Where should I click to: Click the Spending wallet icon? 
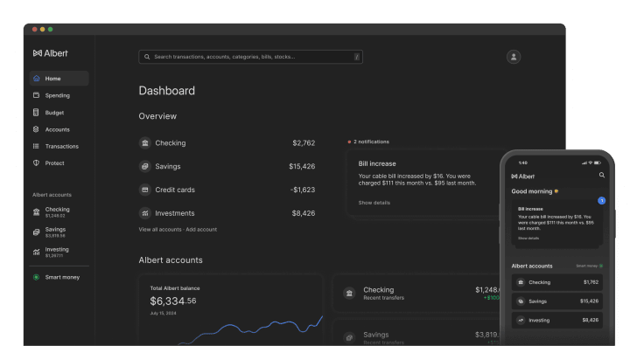click(x=36, y=95)
